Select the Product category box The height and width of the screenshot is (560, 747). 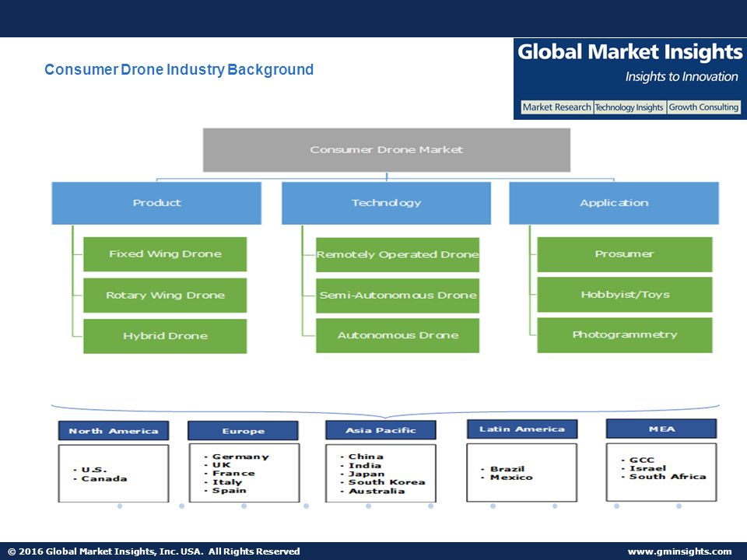pos(156,203)
